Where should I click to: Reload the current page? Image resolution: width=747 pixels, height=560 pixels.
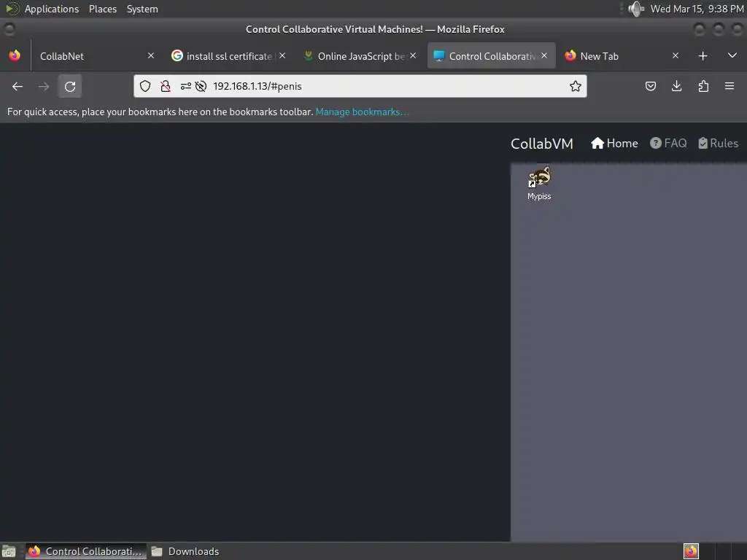click(x=70, y=86)
